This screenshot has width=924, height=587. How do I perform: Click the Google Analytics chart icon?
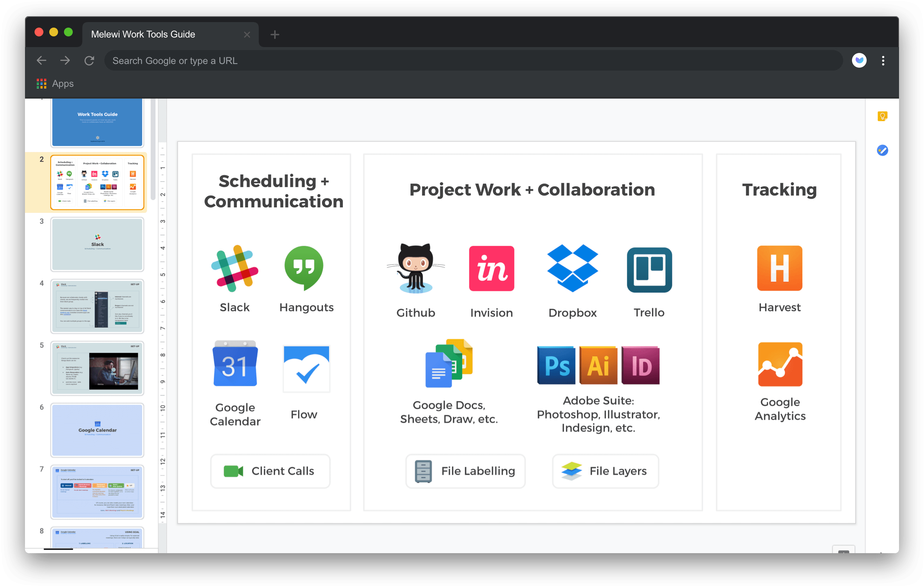[780, 364]
